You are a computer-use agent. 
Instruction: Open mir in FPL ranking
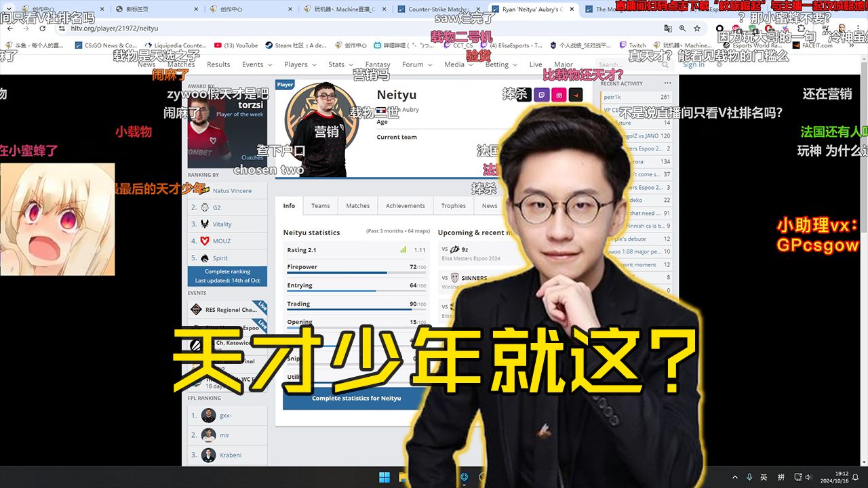click(227, 435)
